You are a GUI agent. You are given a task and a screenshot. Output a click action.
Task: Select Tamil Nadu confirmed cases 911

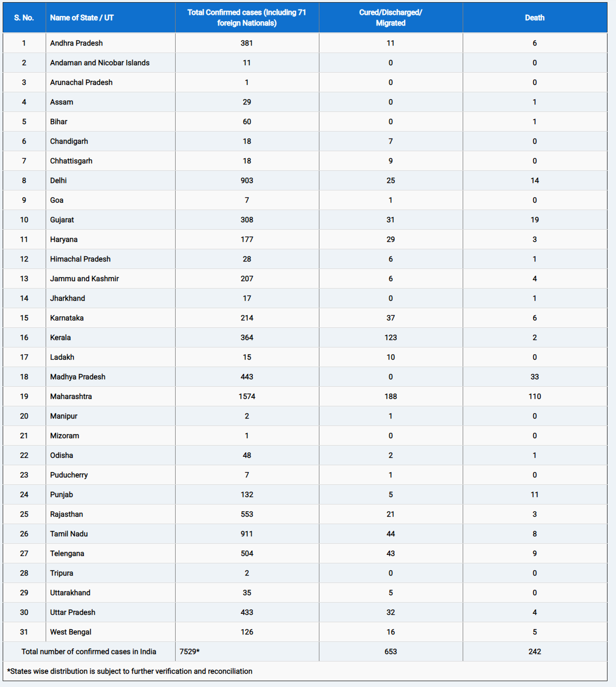[x=247, y=534]
